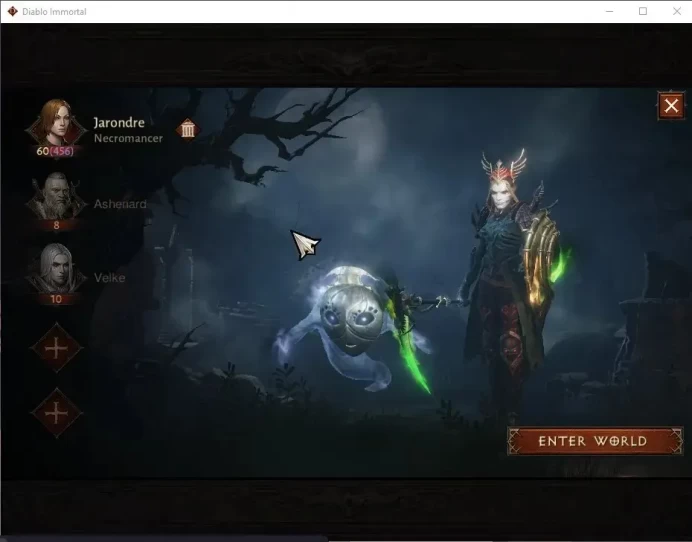Select the Jarondre name text
The height and width of the screenshot is (542, 692).
(119, 123)
